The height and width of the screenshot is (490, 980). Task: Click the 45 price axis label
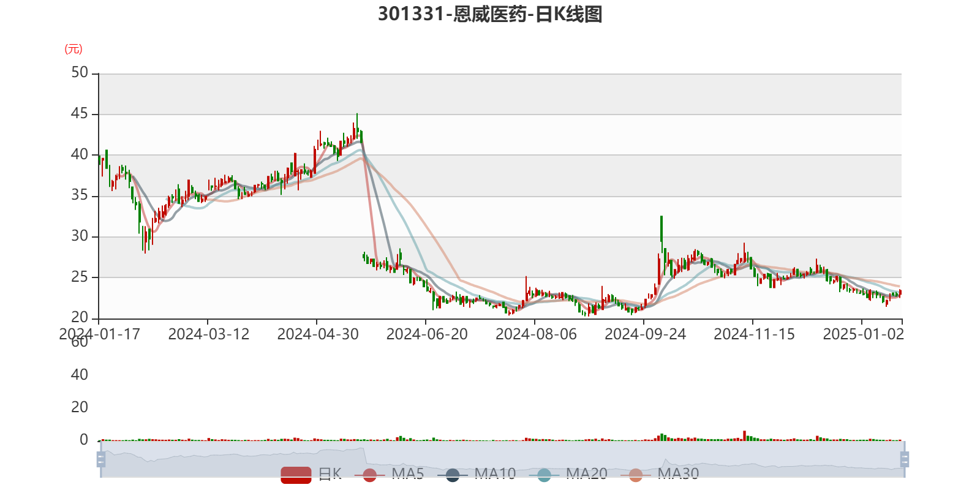click(x=80, y=113)
